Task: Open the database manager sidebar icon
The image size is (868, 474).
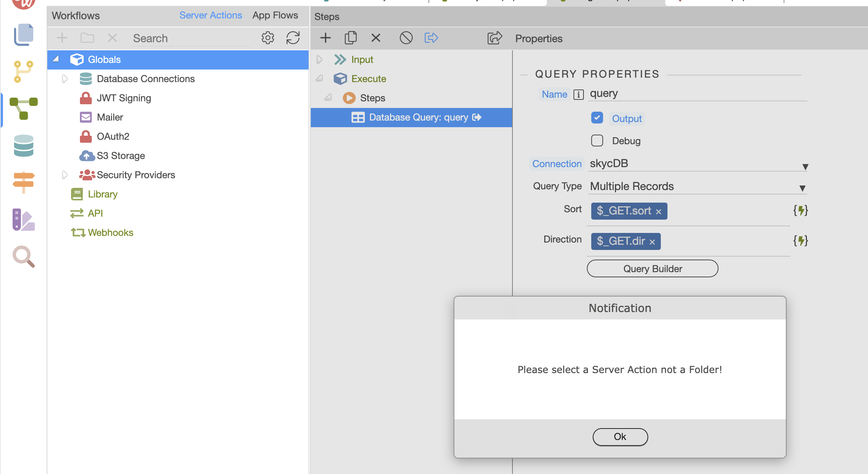Action: [24, 145]
